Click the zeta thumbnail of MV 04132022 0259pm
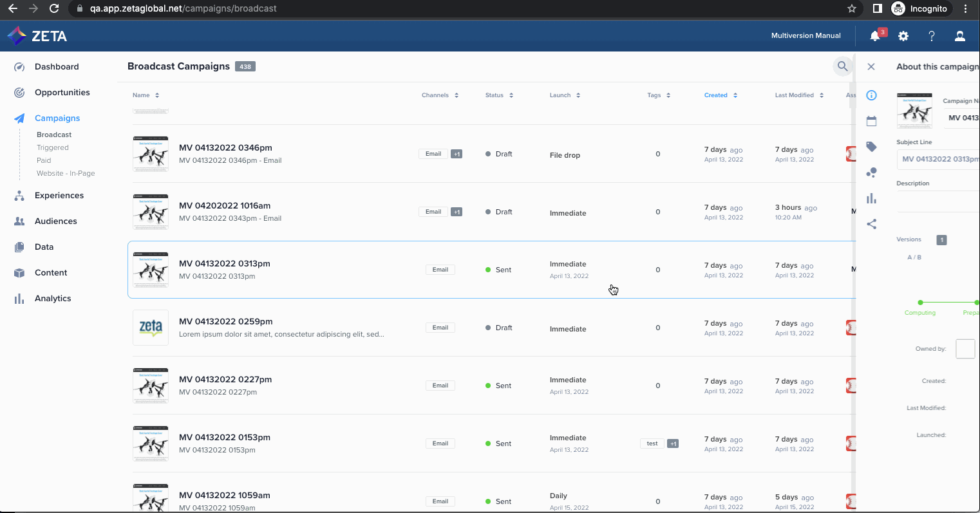The image size is (980, 513). pyautogui.click(x=151, y=328)
